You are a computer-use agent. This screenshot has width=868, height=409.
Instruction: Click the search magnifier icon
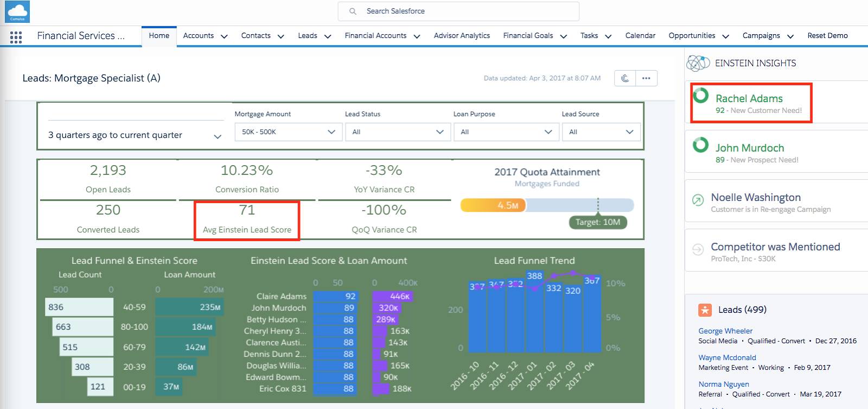point(353,11)
